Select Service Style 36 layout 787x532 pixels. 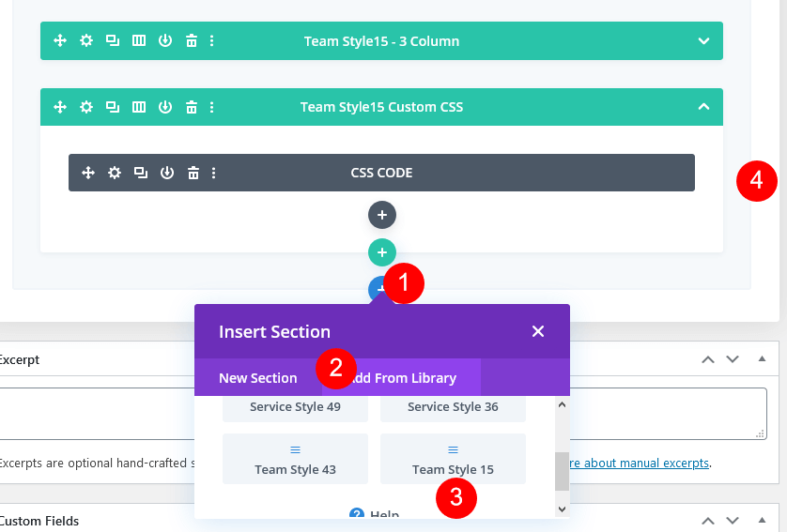(x=453, y=408)
